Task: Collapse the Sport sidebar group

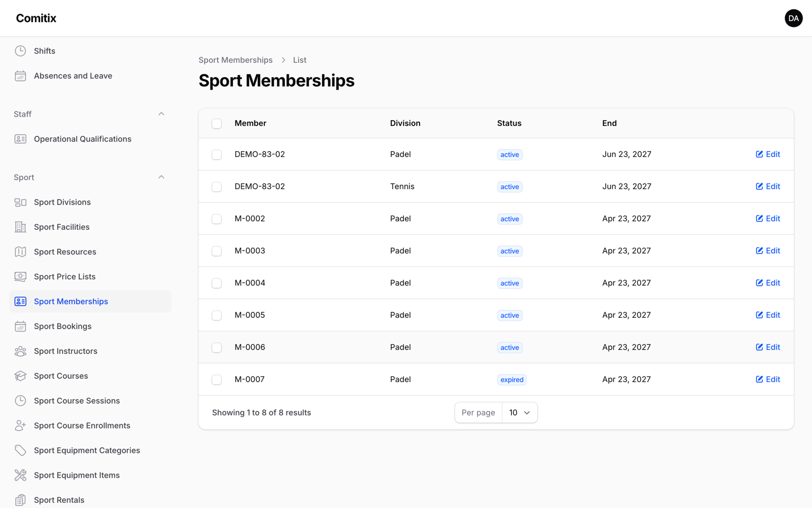Action: (x=161, y=177)
